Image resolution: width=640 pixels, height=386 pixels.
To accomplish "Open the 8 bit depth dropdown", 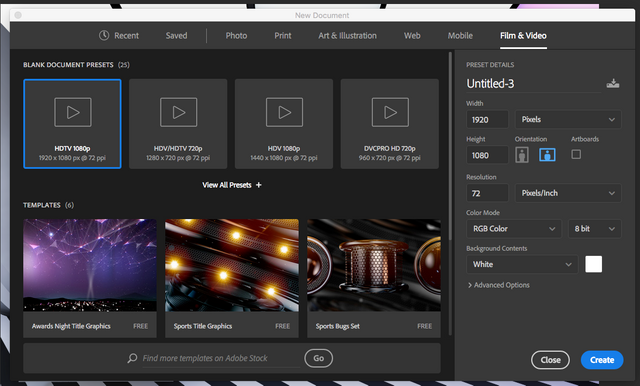I will tap(595, 228).
